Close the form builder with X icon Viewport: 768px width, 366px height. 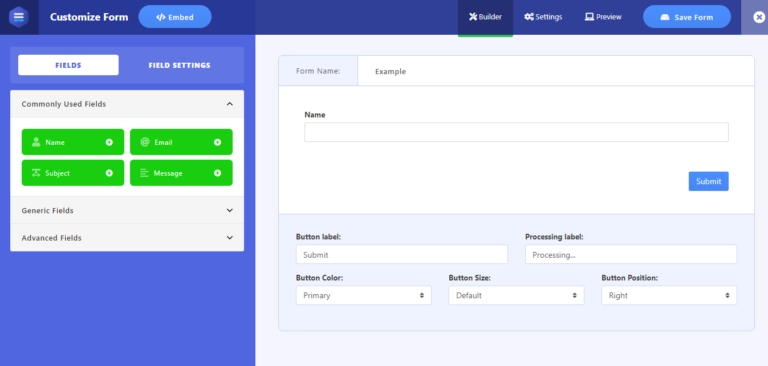759,17
